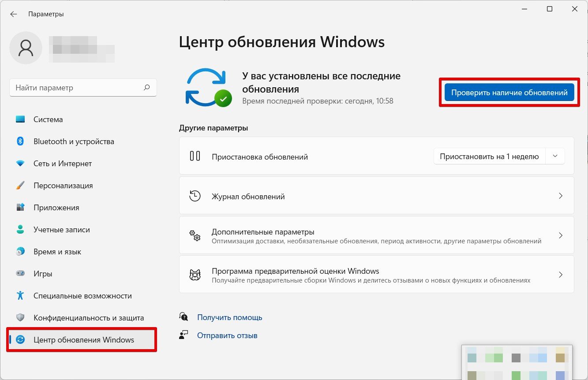Open the user account avatar

pyautogui.click(x=26, y=48)
